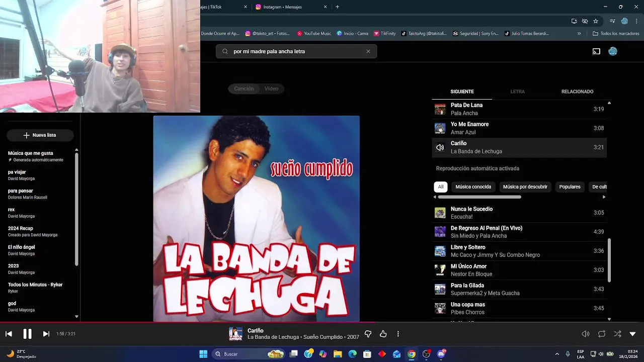Open the LETRA tab
The image size is (644, 362).
[518, 92]
